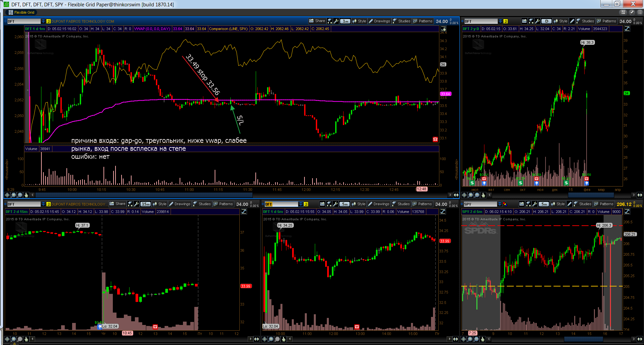
Task: Toggle scale icon in DFT 15m chart
Action: click(244, 212)
